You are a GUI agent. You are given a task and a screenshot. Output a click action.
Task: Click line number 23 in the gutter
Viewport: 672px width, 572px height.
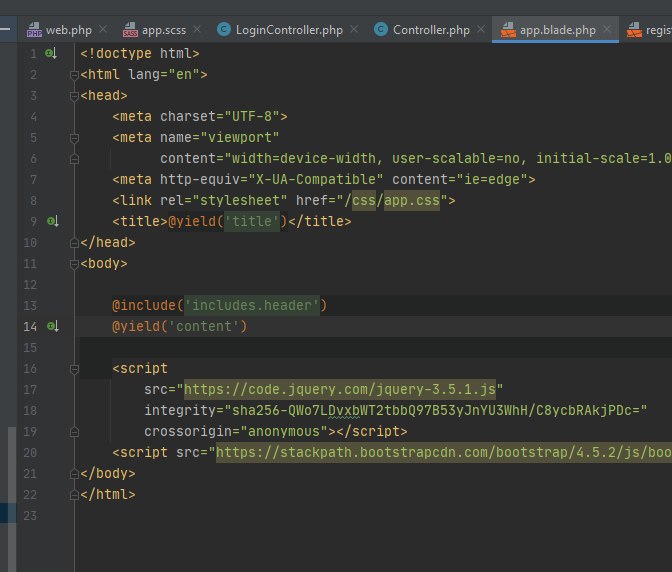(x=30, y=516)
